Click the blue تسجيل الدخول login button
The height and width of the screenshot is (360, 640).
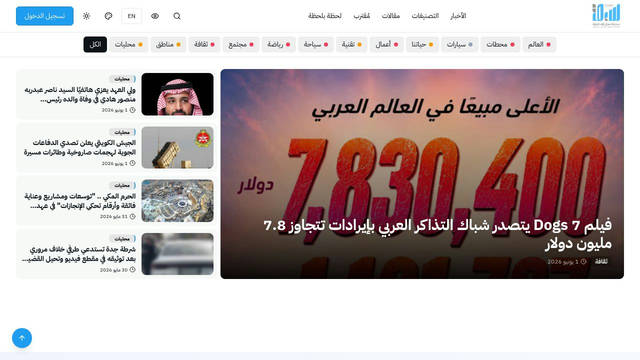(x=45, y=16)
